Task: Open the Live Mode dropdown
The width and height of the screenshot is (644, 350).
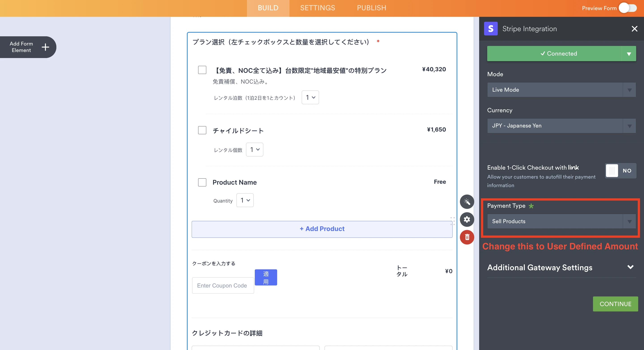Action: pos(561,90)
